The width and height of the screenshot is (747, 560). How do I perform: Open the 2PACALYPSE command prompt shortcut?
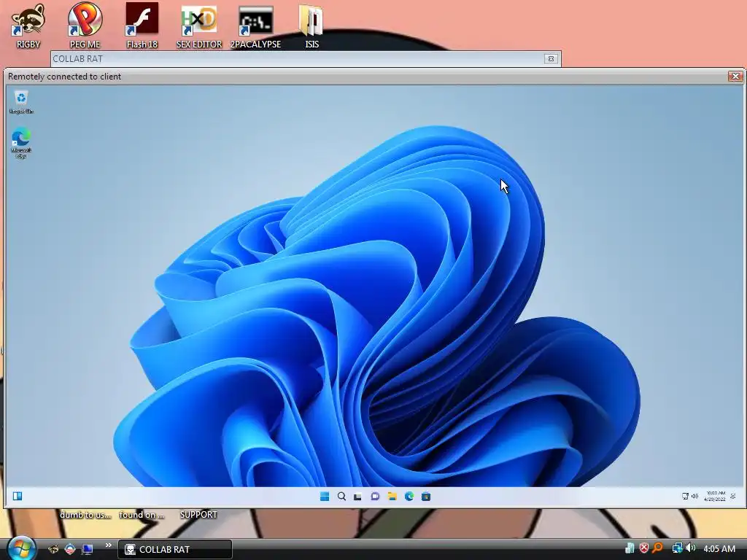pos(256,26)
